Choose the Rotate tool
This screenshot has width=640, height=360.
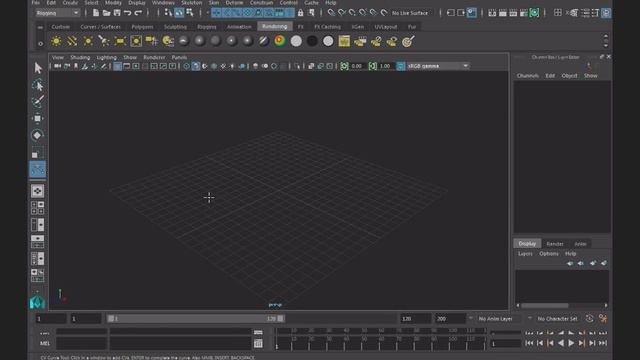click(x=38, y=135)
